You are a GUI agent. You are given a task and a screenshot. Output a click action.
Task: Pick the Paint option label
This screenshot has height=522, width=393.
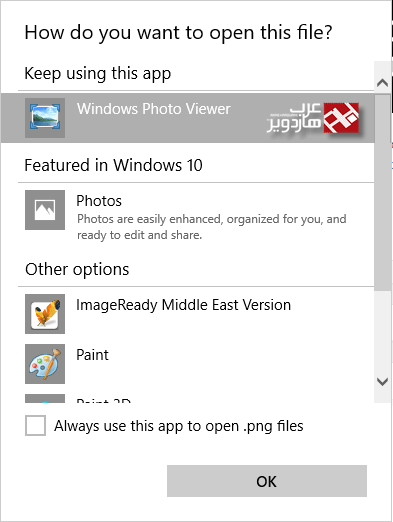(x=92, y=355)
